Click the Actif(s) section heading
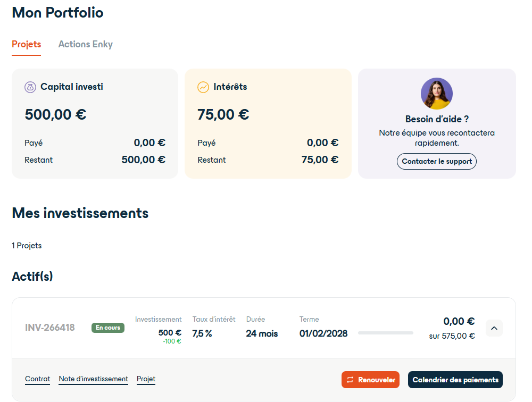 (x=32, y=277)
